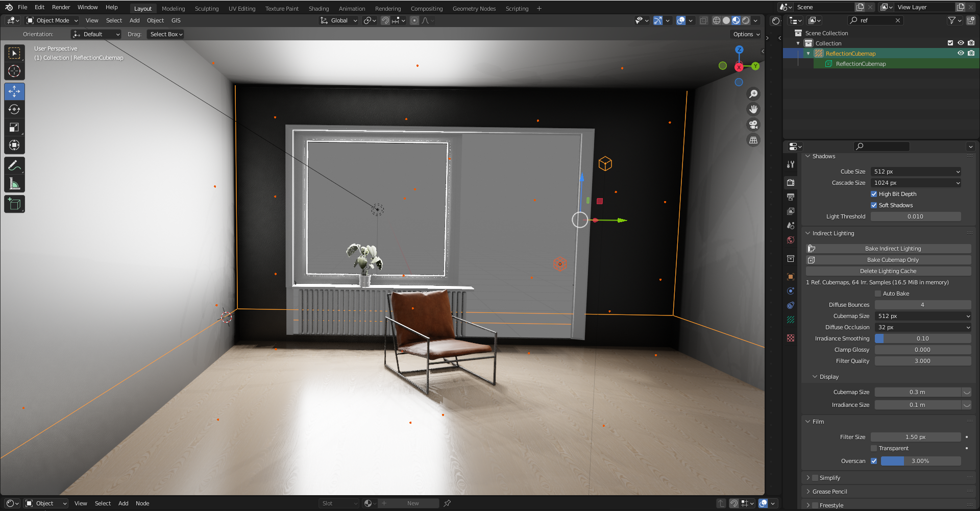The width and height of the screenshot is (980, 511).
Task: Hide ReflectionCubemap in viewport
Action: click(961, 53)
